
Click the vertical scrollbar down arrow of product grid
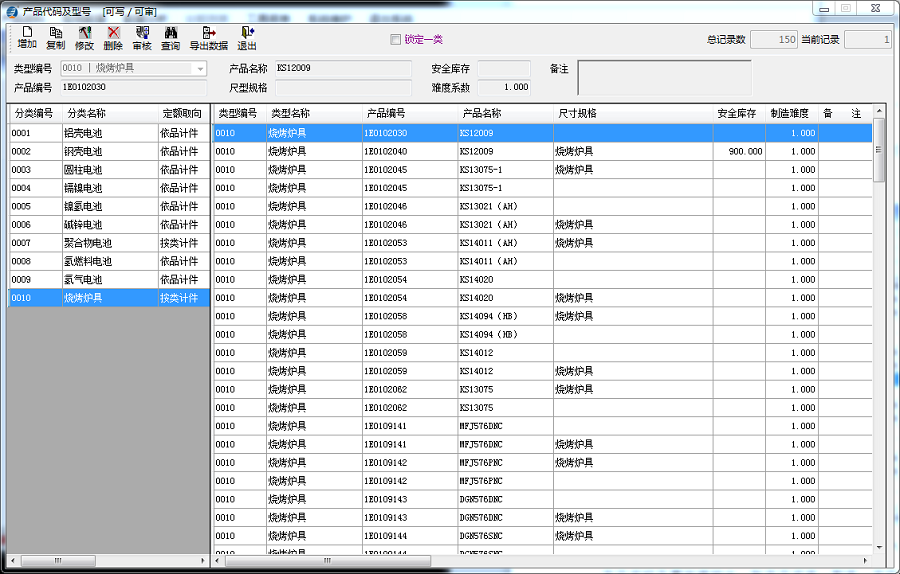879,548
